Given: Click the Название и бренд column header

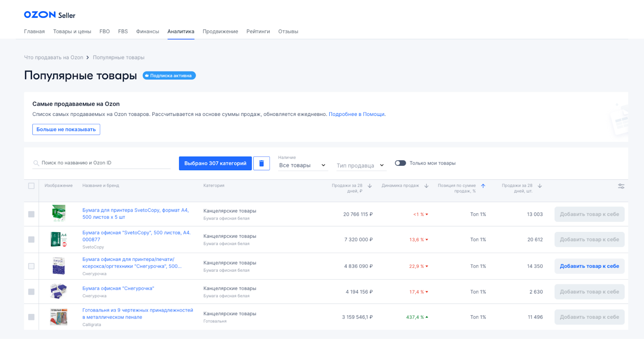Looking at the screenshot, I should pos(101,186).
